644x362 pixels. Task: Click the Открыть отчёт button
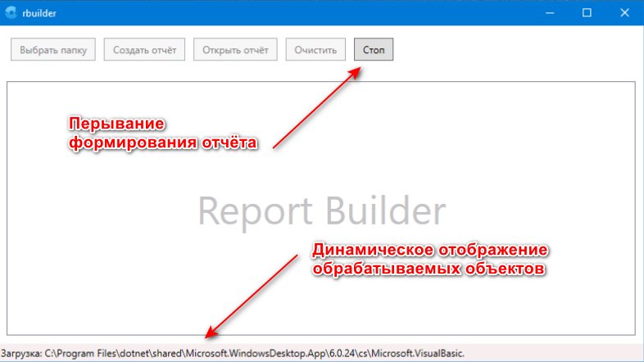pyautogui.click(x=235, y=50)
